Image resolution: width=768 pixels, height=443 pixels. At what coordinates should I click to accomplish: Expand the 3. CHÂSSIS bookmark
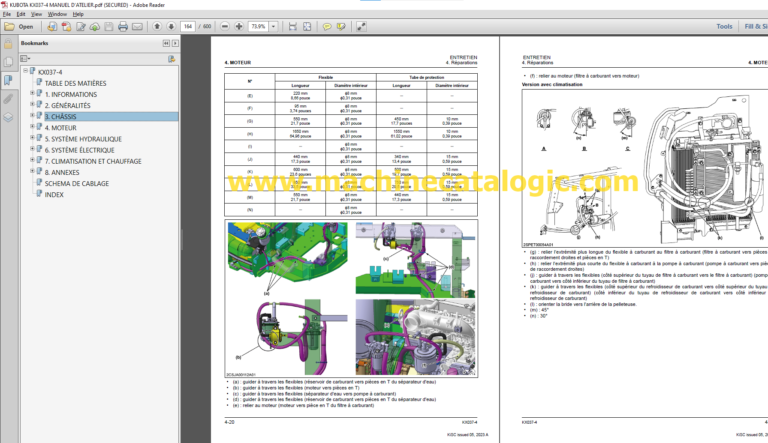point(32,115)
